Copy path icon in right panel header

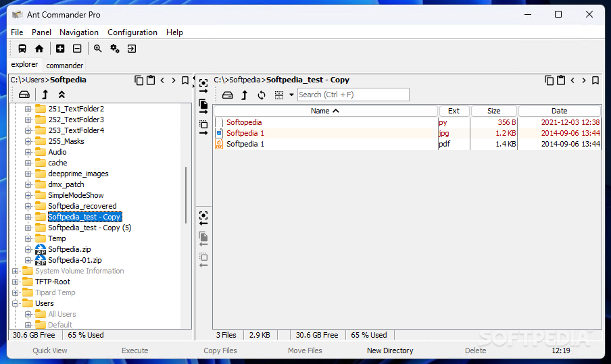click(x=549, y=80)
